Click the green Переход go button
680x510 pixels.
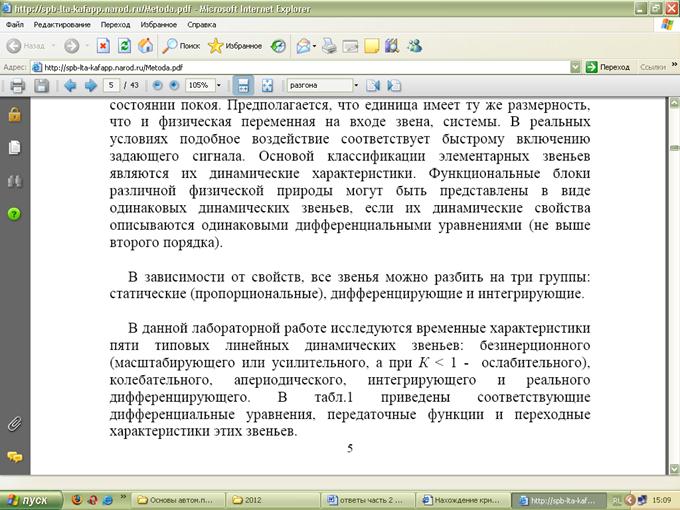(x=608, y=67)
